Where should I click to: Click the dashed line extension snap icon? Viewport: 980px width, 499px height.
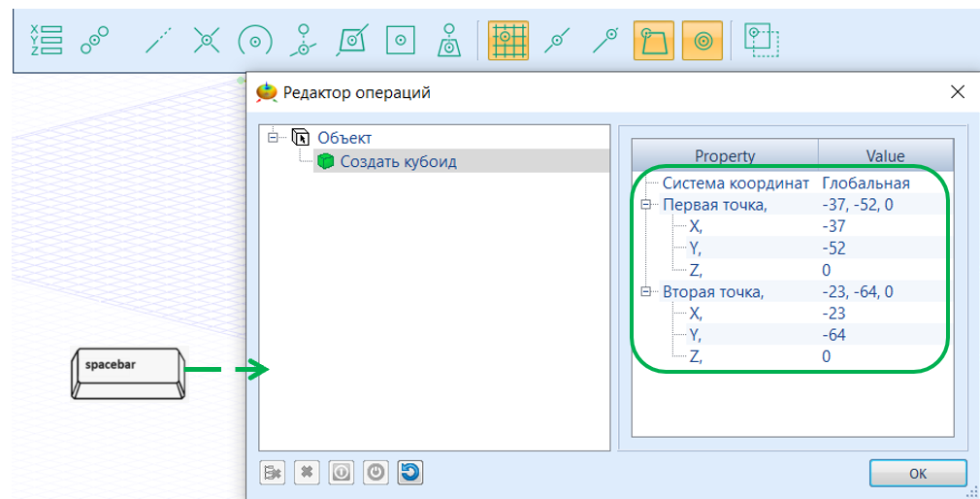[x=157, y=40]
